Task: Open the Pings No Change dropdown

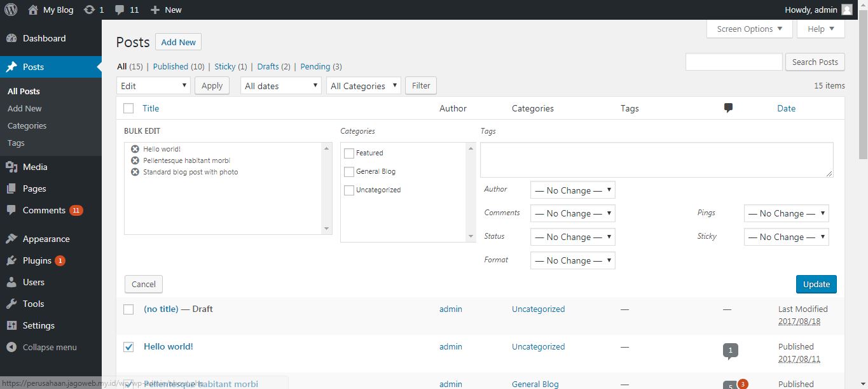Action: coord(787,213)
